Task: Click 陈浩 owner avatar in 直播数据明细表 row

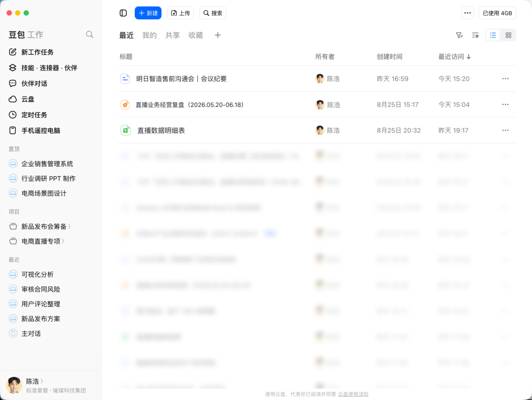Action: pos(320,130)
